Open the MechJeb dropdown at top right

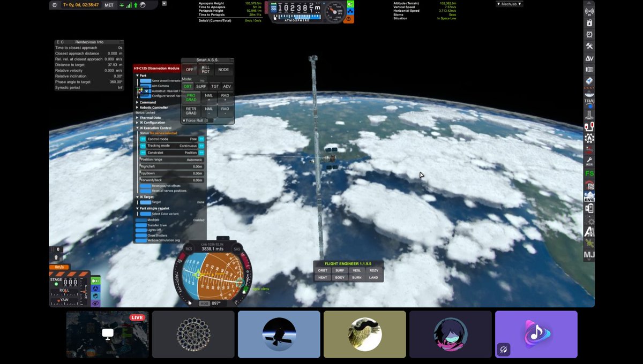tap(509, 4)
